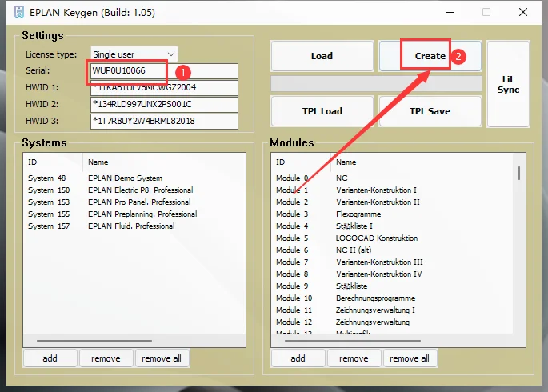Viewport: 548px width, 392px height.
Task: Click the Create button
Action: tap(430, 56)
